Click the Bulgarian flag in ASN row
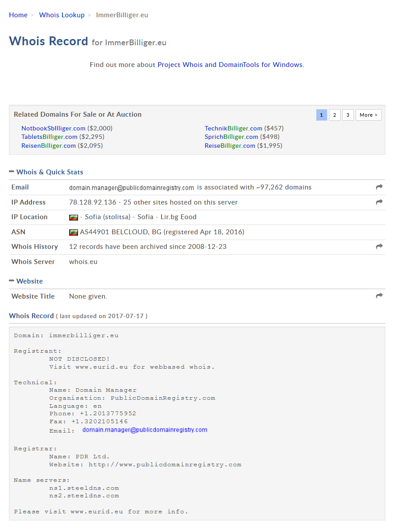 74,232
